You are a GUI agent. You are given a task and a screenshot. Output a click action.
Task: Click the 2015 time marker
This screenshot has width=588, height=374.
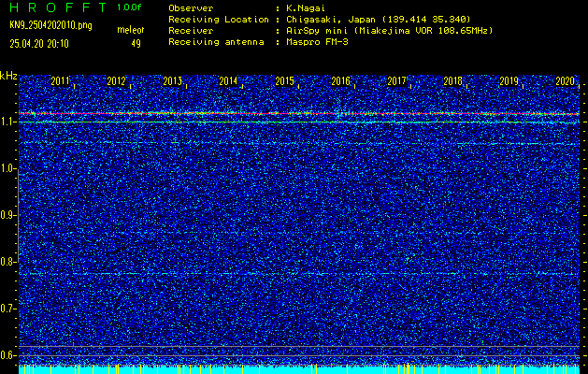coord(284,81)
